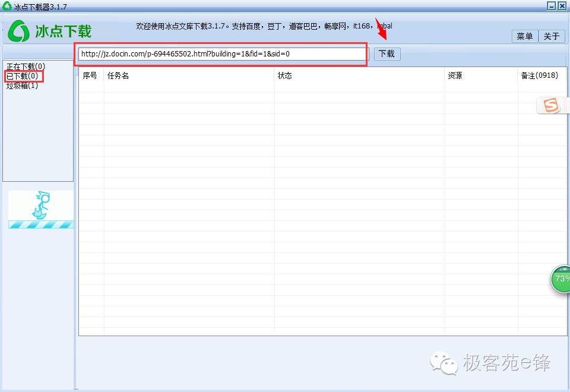Viewport: 570px width, 392px height.
Task: Select 正在下载(0) in the sidebar
Action: click(x=26, y=67)
